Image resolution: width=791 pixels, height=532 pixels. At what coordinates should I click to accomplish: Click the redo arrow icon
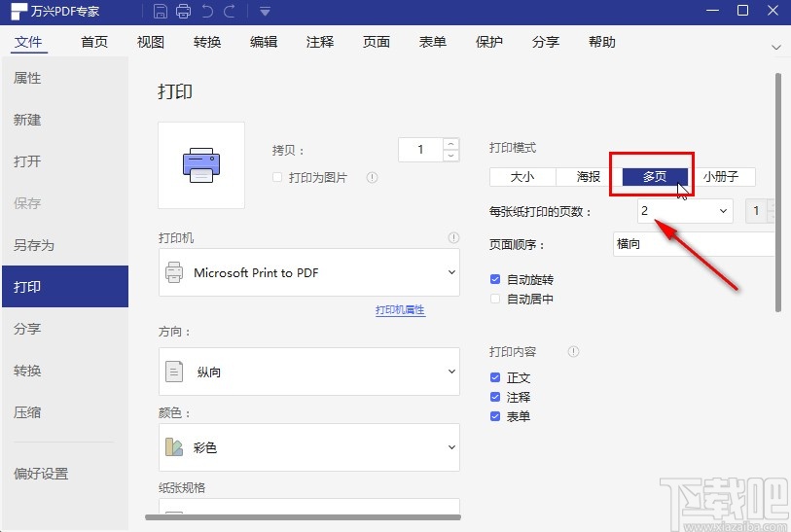[230, 11]
